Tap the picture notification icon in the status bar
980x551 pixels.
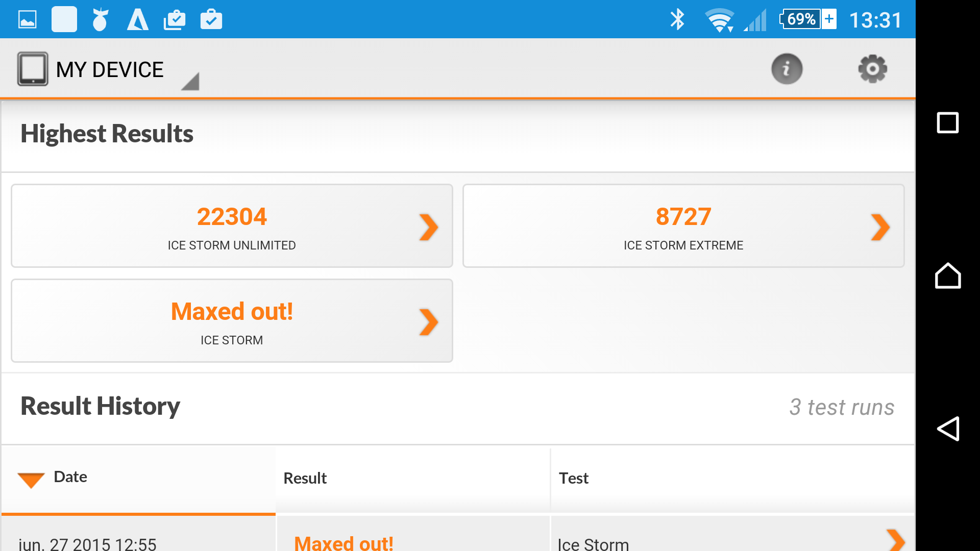[x=28, y=20]
